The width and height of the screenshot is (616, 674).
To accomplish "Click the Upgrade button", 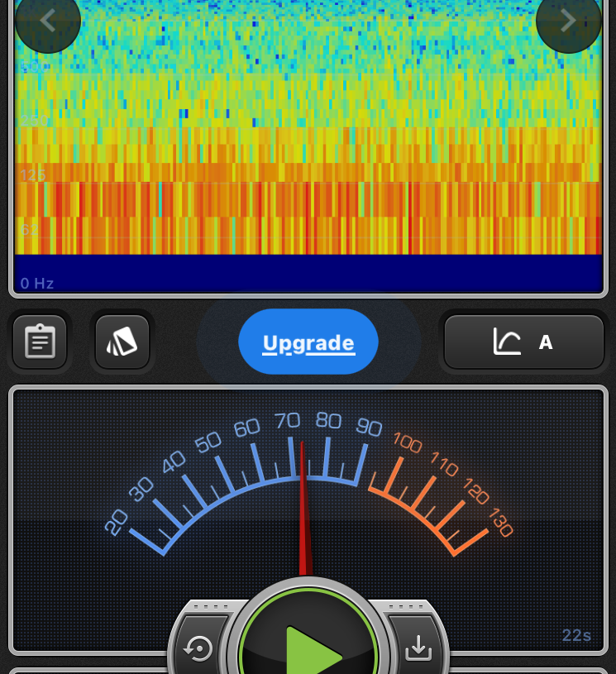I will click(308, 342).
